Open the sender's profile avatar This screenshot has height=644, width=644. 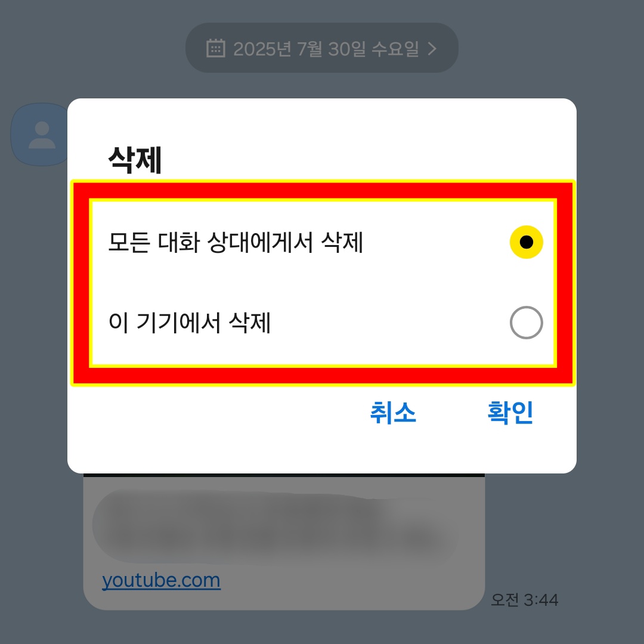point(40,134)
